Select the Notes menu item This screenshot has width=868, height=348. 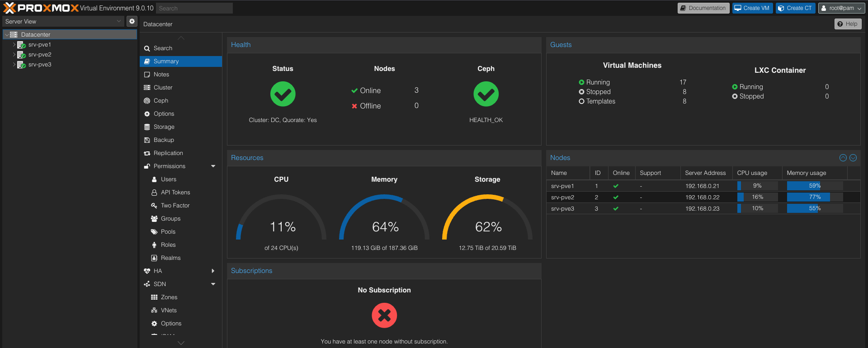(x=161, y=75)
